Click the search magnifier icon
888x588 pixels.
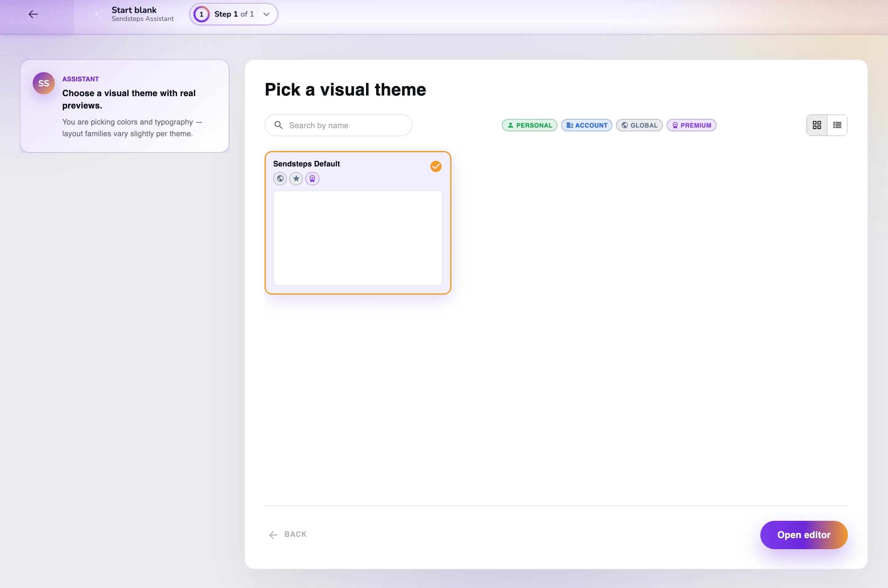278,125
